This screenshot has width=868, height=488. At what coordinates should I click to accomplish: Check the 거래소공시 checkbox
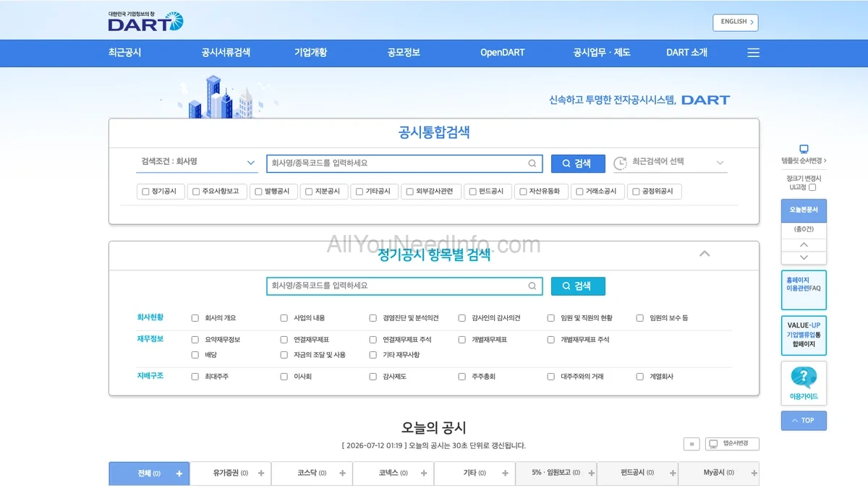579,192
